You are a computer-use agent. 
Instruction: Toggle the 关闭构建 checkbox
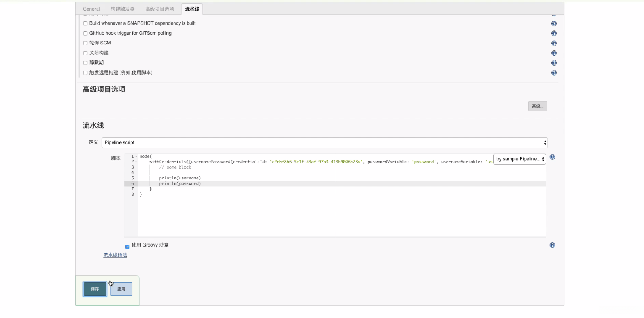(85, 53)
